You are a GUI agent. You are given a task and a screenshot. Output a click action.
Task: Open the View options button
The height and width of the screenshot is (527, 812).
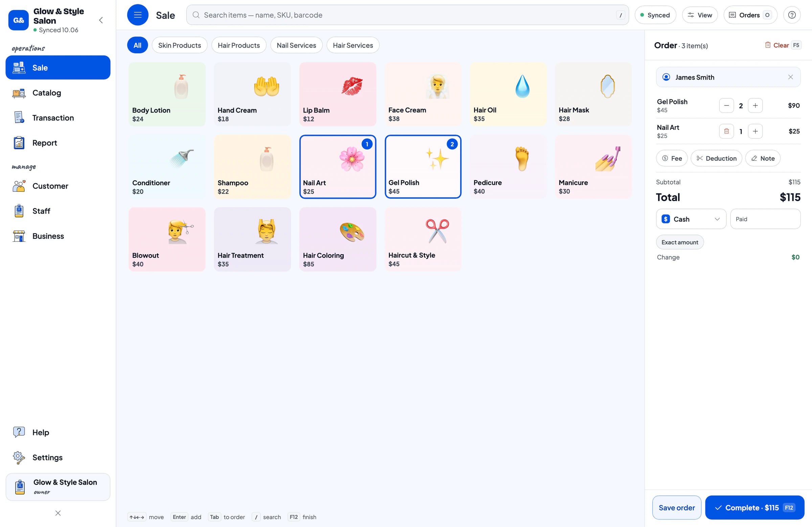coord(699,15)
